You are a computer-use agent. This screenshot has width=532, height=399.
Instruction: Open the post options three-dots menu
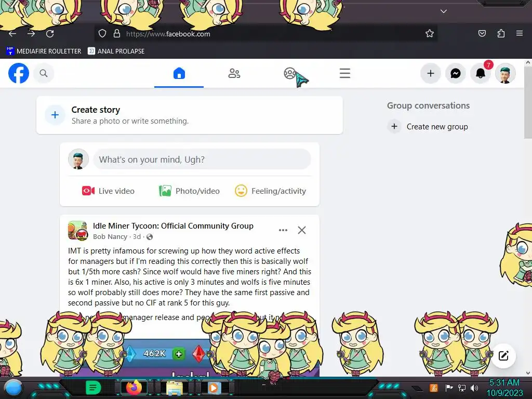[283, 230]
